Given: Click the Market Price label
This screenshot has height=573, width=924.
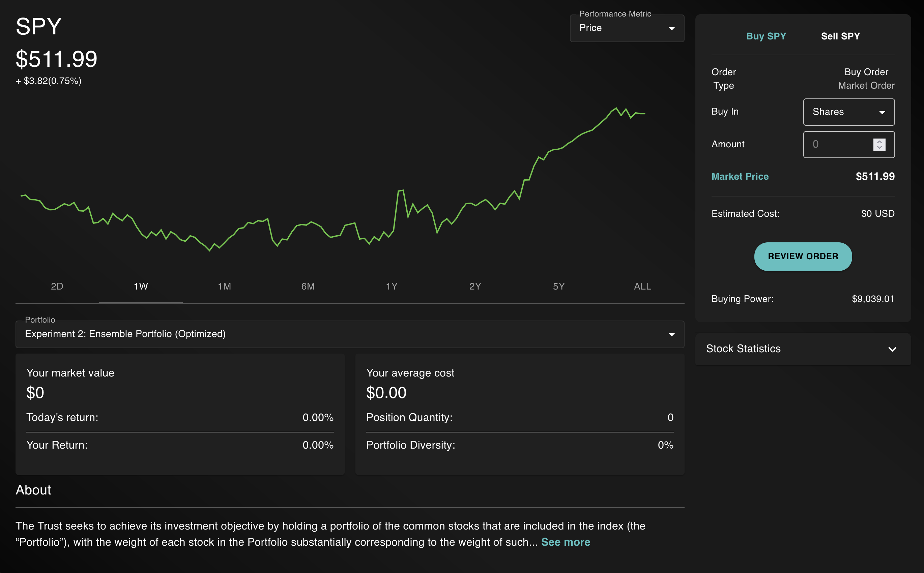Looking at the screenshot, I should (x=740, y=176).
